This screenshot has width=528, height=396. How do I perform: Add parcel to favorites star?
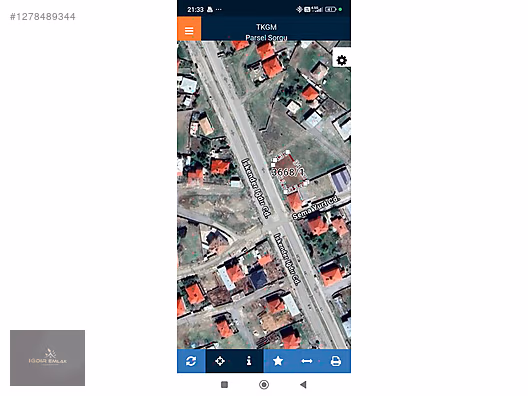pyautogui.click(x=278, y=361)
